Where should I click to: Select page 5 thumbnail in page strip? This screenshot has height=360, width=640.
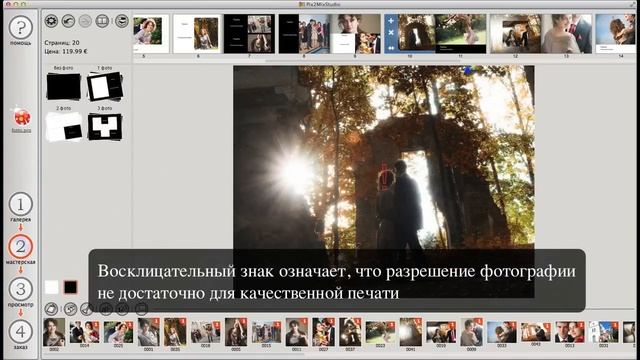point(150,33)
